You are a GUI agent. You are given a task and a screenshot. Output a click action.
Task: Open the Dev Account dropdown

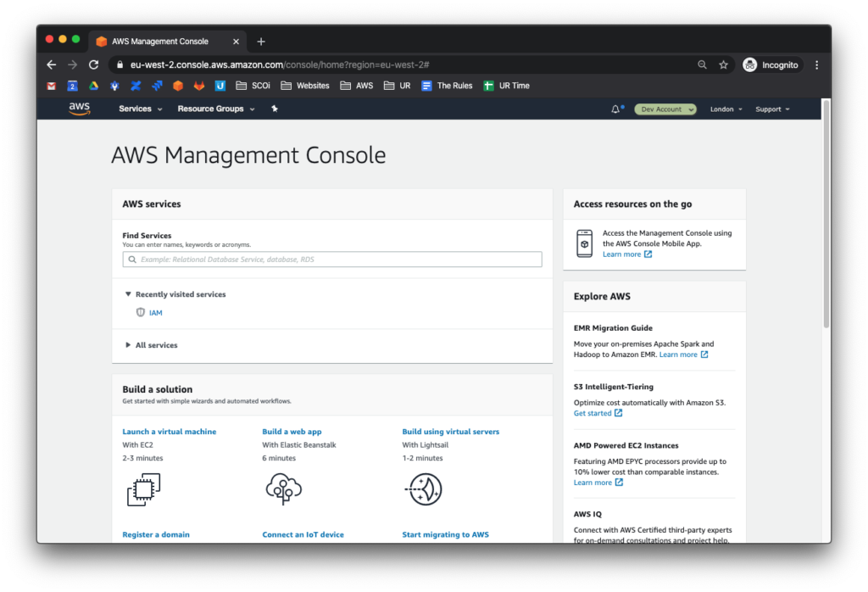pos(665,109)
